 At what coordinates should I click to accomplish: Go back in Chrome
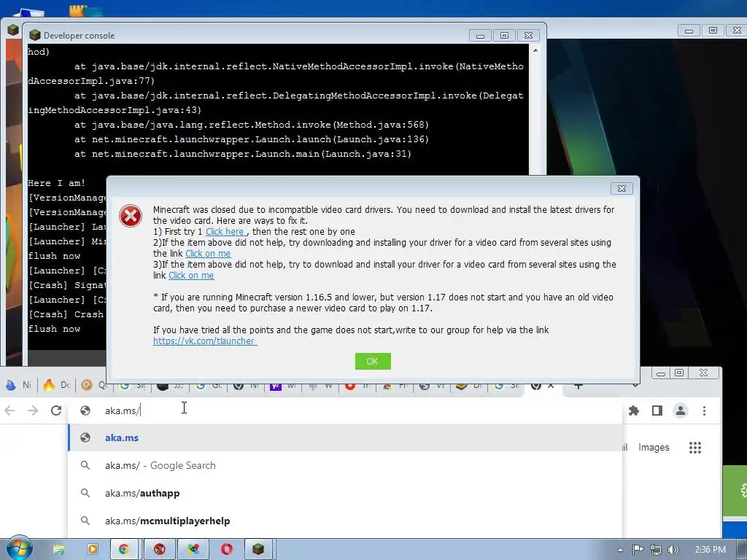coord(9,411)
